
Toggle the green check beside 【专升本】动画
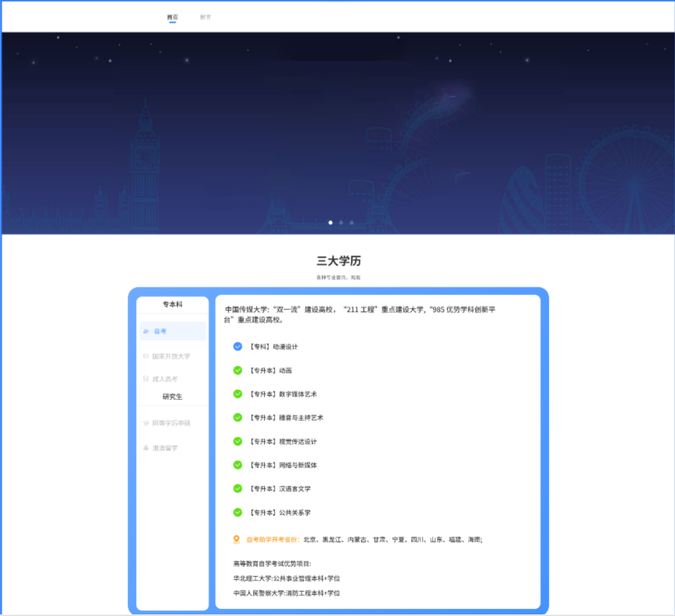237,370
